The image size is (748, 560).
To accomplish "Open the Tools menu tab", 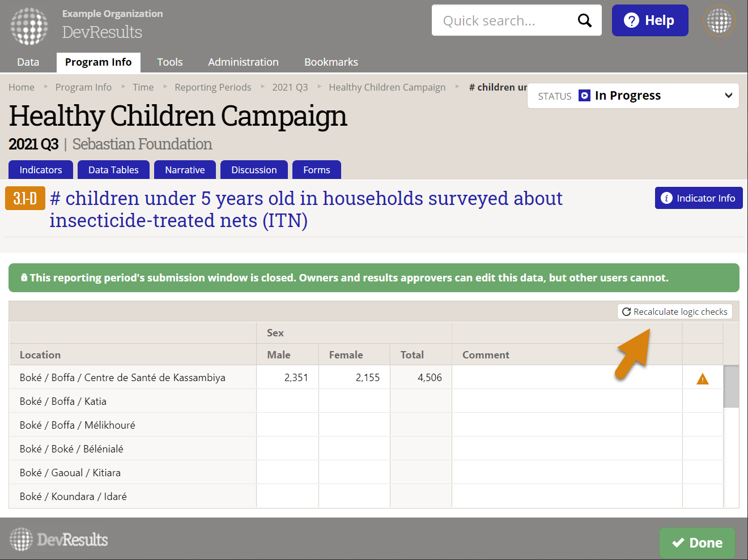I will point(170,62).
